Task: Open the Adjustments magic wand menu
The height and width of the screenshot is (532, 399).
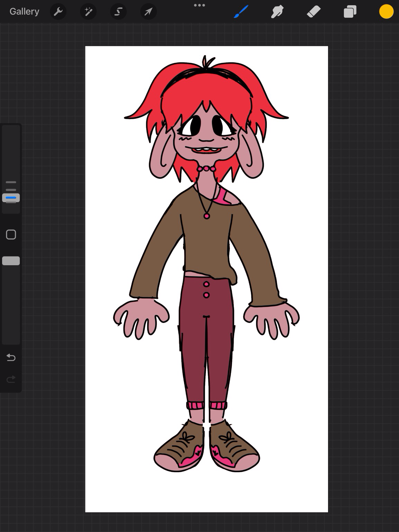Action: (88, 12)
